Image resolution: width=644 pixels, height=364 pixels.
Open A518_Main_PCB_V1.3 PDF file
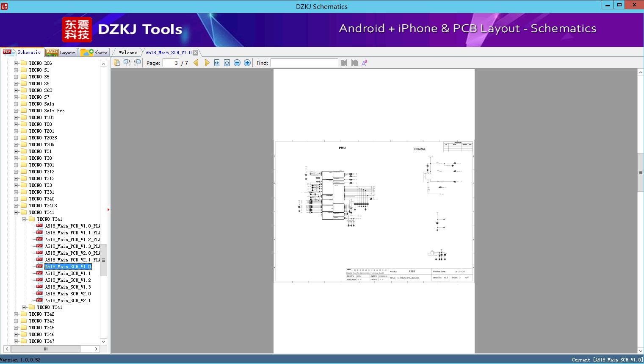pos(72,246)
